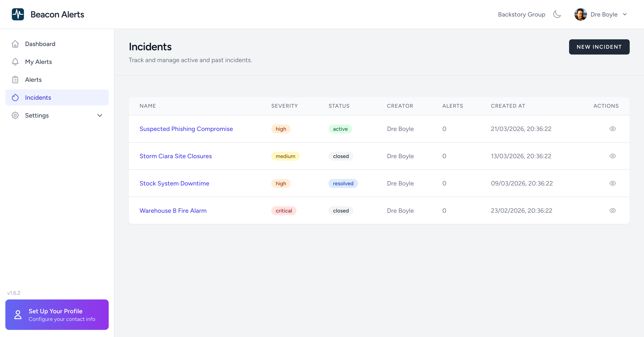Open the Alerts sidebar menu item
Image resolution: width=644 pixels, height=337 pixels.
pos(33,80)
